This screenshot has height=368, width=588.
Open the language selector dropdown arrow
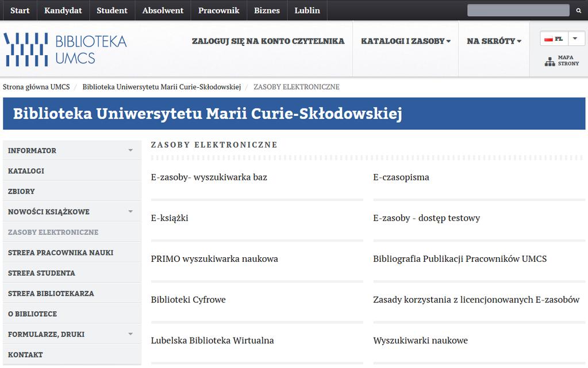(575, 38)
